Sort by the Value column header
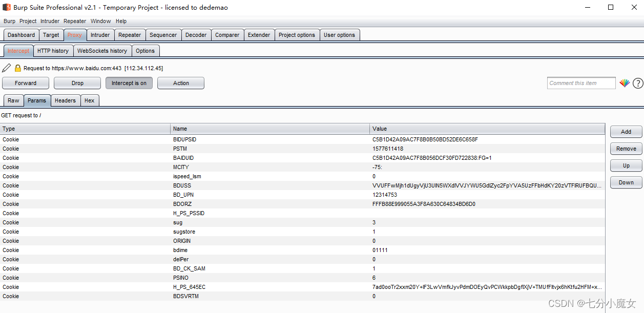 coord(487,129)
